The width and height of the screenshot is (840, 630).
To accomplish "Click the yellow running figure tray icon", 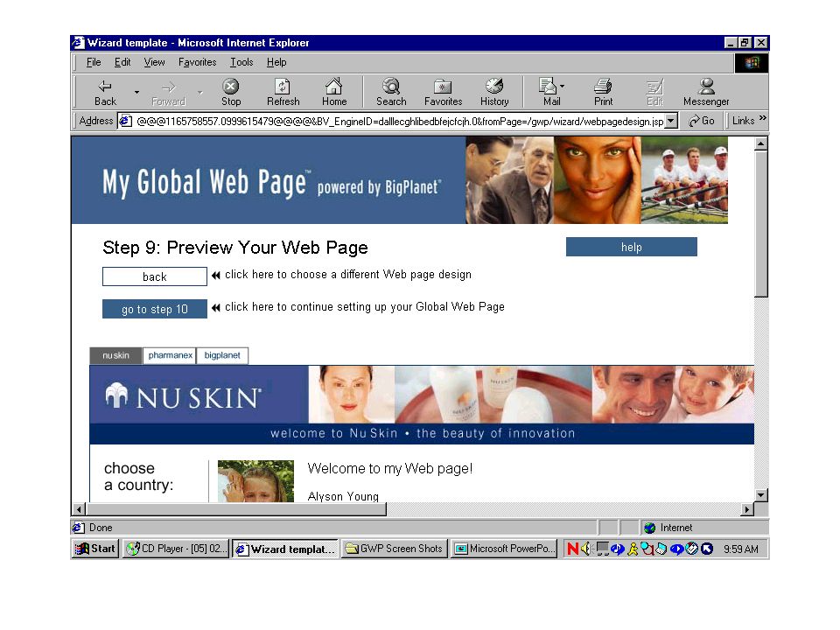I will point(633,549).
